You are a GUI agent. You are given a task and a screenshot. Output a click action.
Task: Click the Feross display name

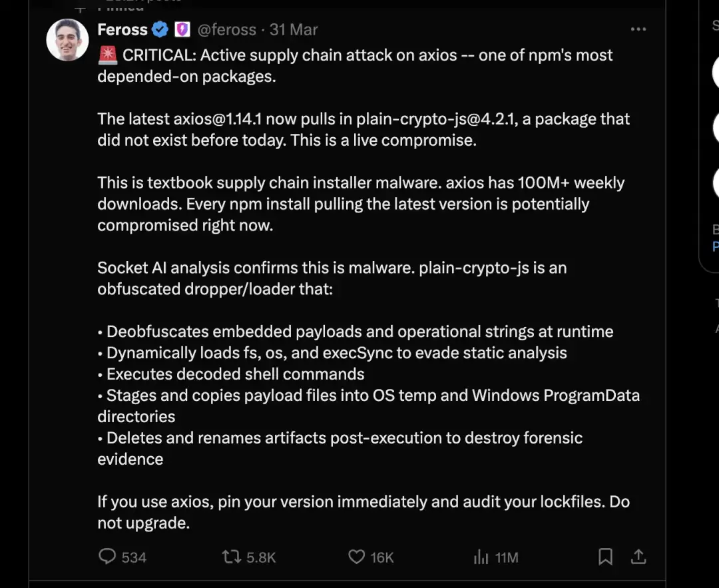[122, 29]
